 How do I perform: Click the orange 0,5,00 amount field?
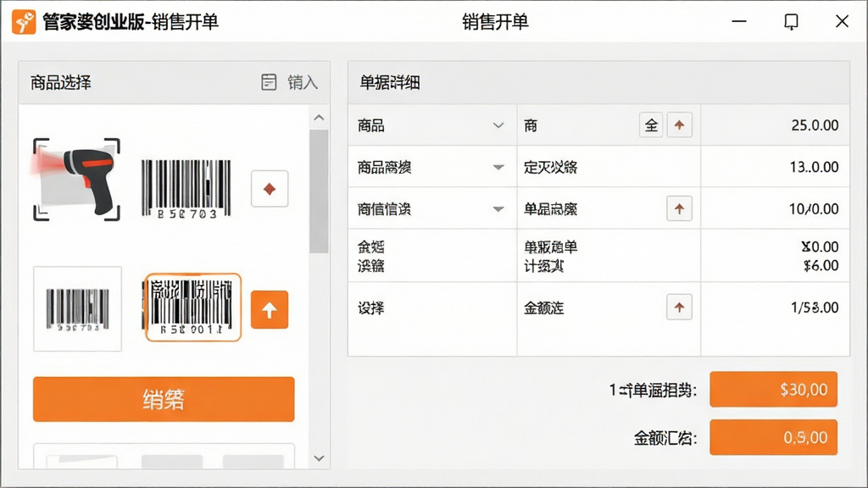click(x=773, y=438)
